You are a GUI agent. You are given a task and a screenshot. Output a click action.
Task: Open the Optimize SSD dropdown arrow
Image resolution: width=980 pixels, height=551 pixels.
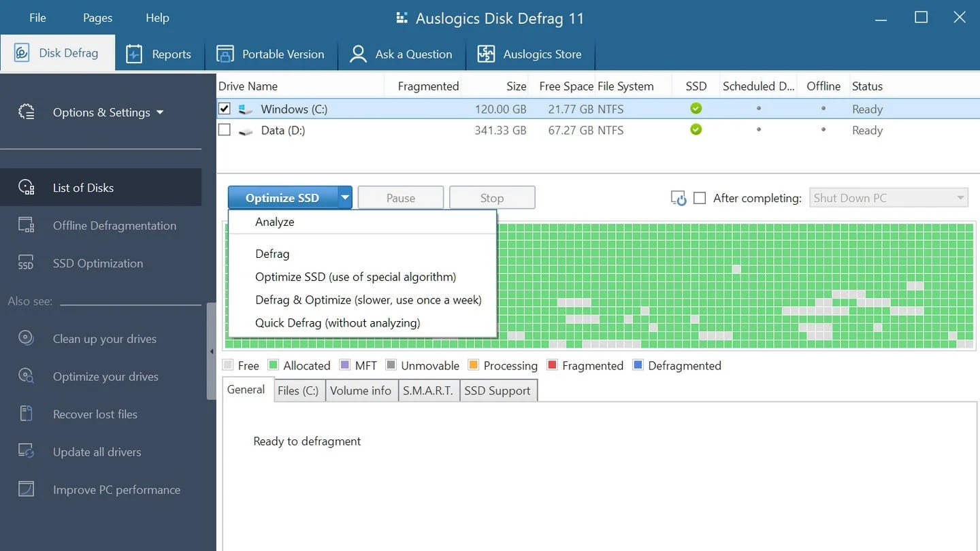[345, 198]
